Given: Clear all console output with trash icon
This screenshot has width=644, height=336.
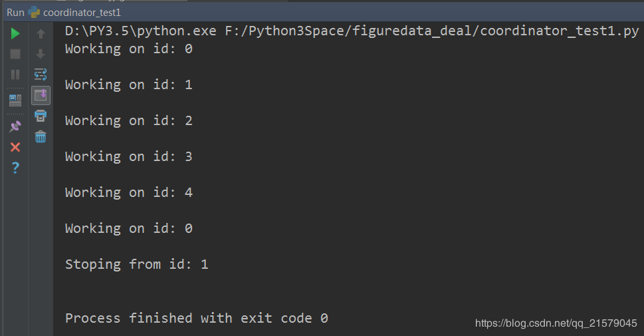Looking at the screenshot, I should point(41,136).
